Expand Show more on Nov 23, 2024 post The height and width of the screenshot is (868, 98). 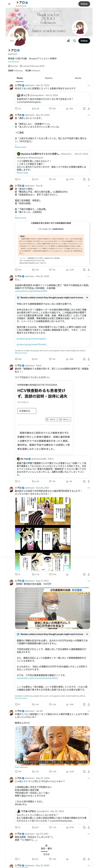20,147
